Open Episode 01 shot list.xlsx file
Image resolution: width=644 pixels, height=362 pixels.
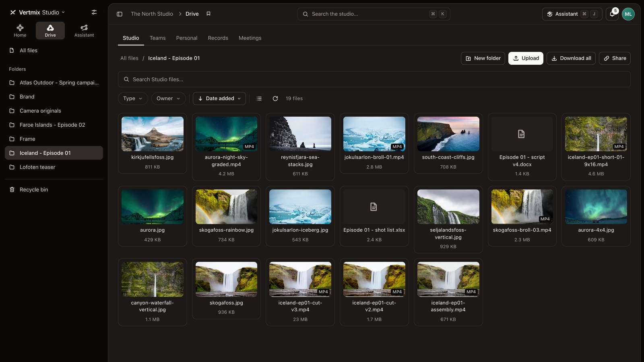click(x=374, y=216)
